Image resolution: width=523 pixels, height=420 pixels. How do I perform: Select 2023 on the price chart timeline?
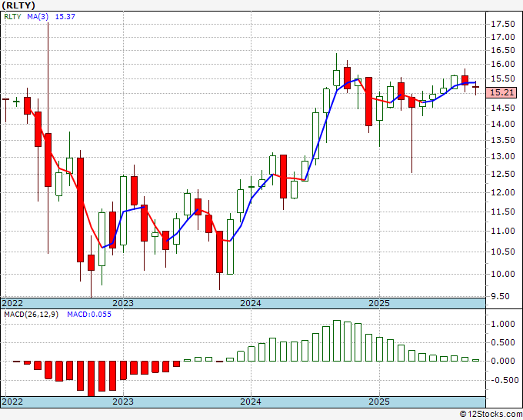coord(123,303)
